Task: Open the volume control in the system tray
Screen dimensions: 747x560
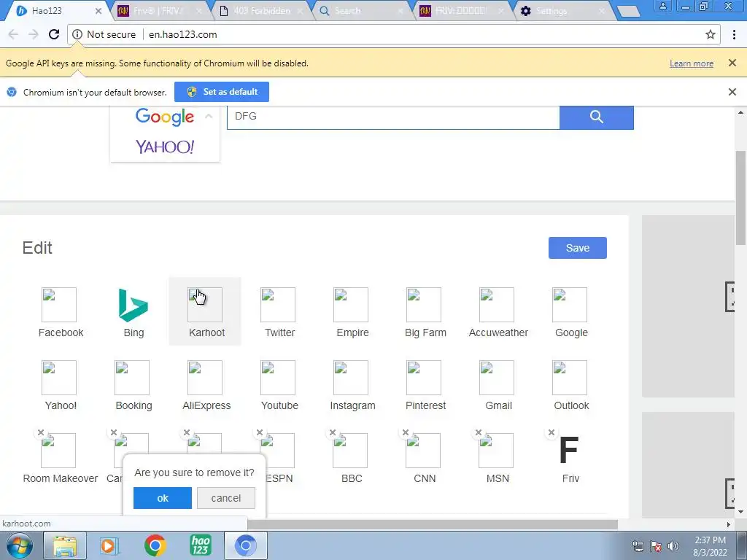Action: [673, 546]
